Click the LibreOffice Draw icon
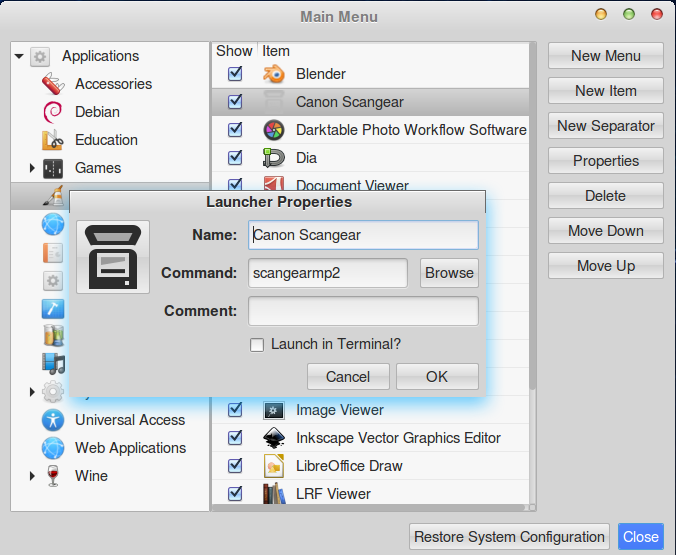Viewport: 676px width, 555px height. click(x=273, y=466)
